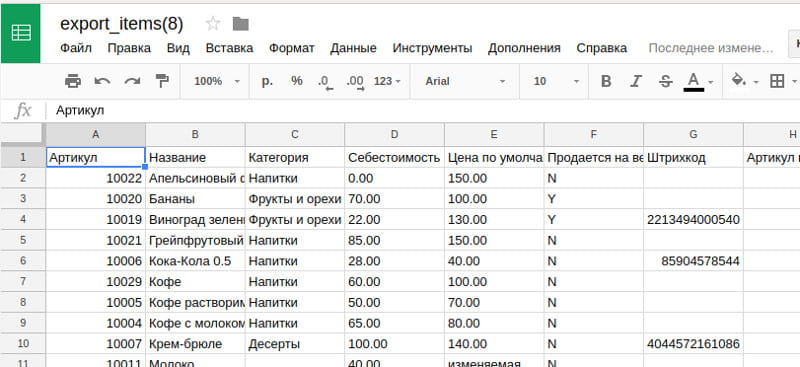Image resolution: width=800 pixels, height=367 pixels.
Task: Click into the formula bar
Action: 423,110
